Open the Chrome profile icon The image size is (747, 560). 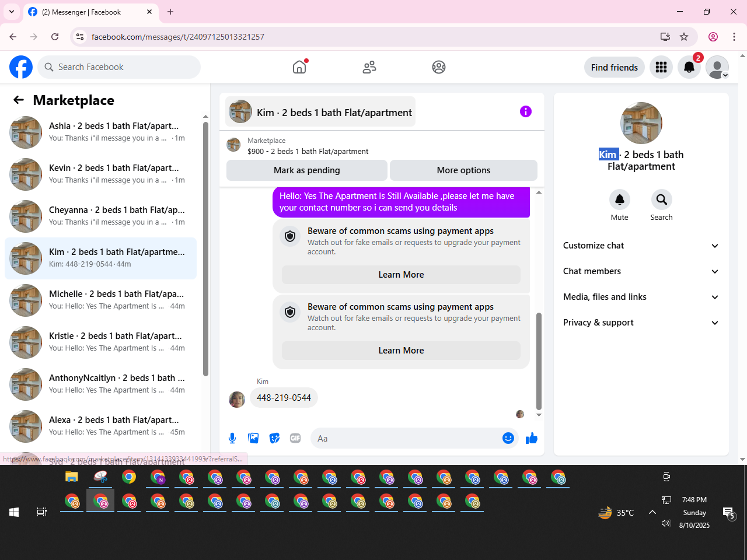pyautogui.click(x=713, y=37)
